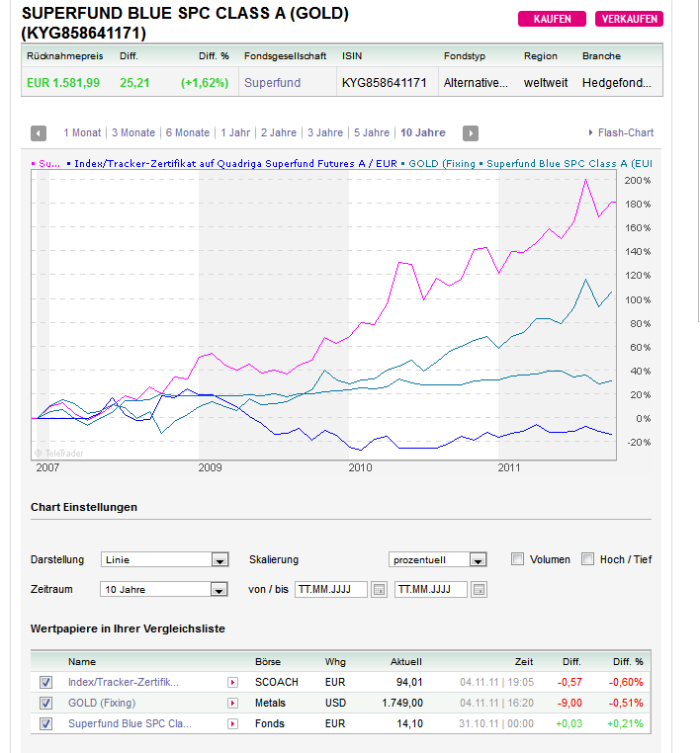This screenshot has height=753, width=700.
Task: Click the Aktuell value 1.749,00
Action: [402, 703]
